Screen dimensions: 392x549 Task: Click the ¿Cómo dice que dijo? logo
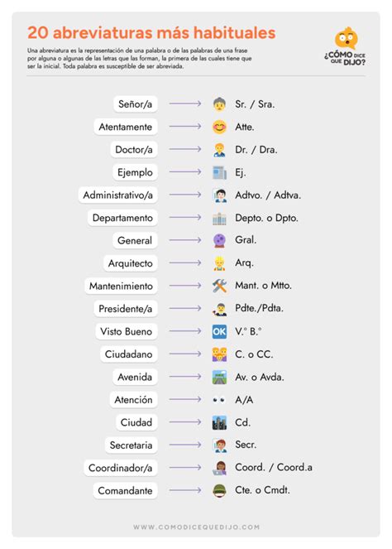coord(346,46)
